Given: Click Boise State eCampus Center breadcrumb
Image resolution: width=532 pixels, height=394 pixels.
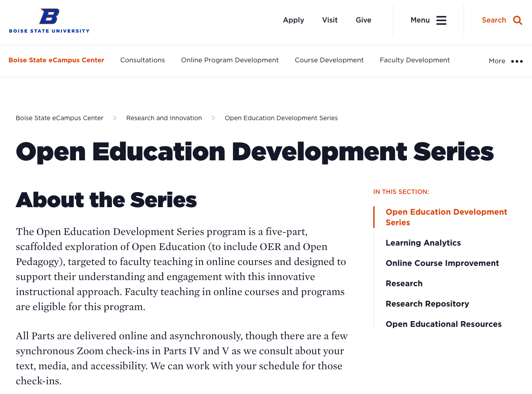Looking at the screenshot, I should click(x=59, y=118).
